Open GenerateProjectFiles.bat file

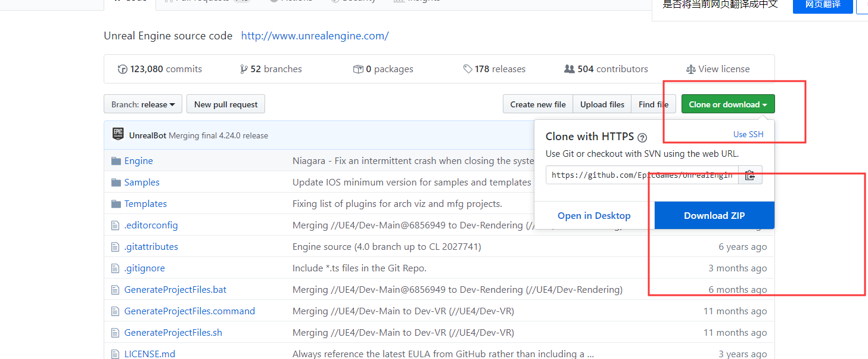175,290
